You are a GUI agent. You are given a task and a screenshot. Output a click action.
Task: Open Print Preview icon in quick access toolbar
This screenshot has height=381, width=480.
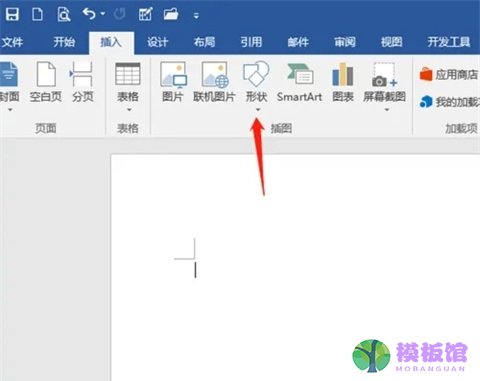(63, 15)
